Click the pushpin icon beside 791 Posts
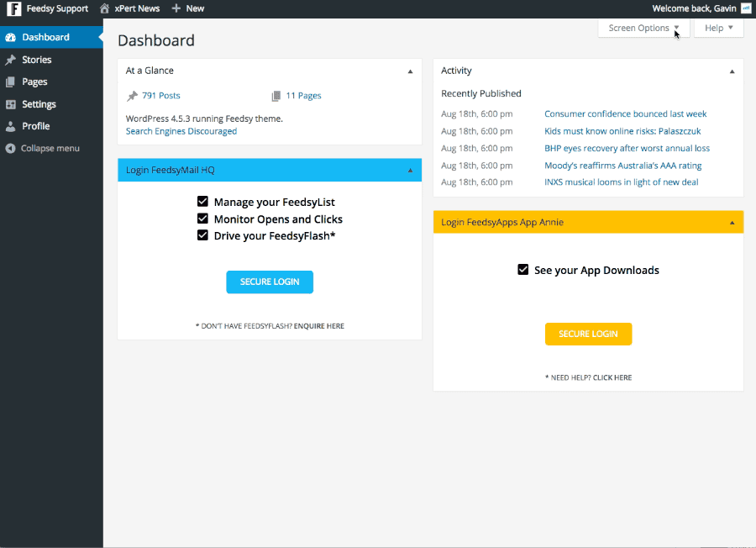Viewport: 756px width, 548px height. [x=132, y=96]
